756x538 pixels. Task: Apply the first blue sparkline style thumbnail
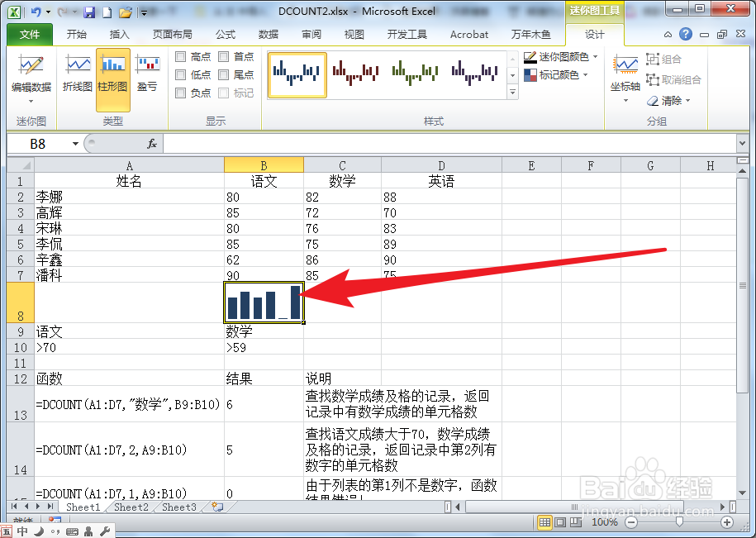[x=297, y=74]
